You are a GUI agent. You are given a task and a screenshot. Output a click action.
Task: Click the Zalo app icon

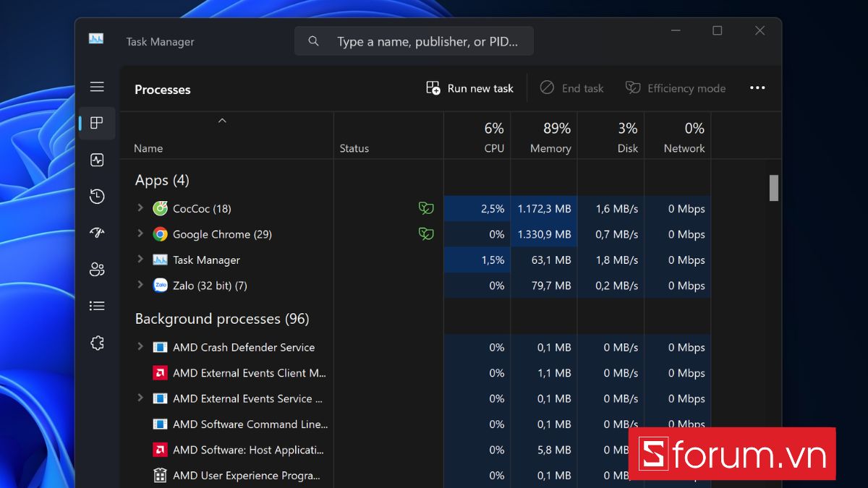[160, 286]
